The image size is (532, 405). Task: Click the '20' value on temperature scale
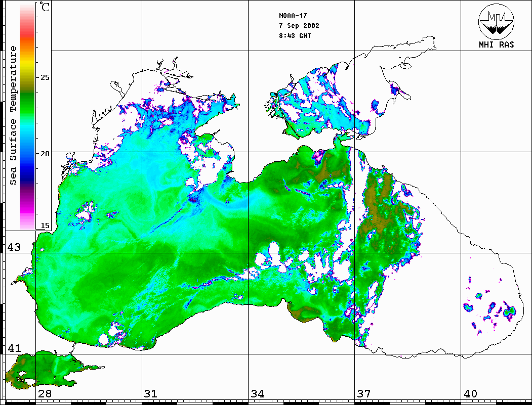tap(45, 154)
